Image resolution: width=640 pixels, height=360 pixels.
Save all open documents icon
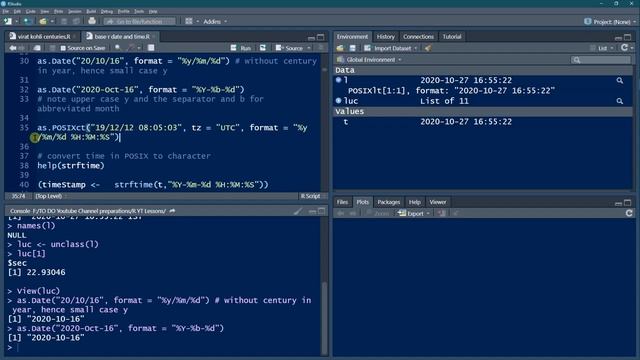click(76, 21)
